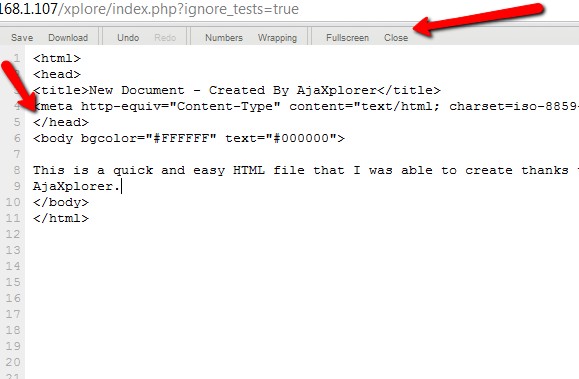Screen dimensions: 579x379
Task: Click line number 12 in gutter
Action: click(x=13, y=234)
